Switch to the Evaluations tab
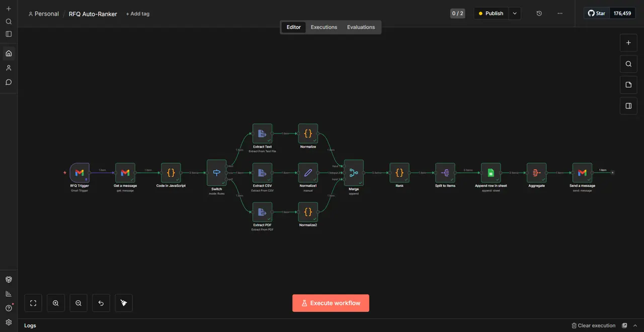Viewport: 644px width, 332px height. [x=361, y=27]
